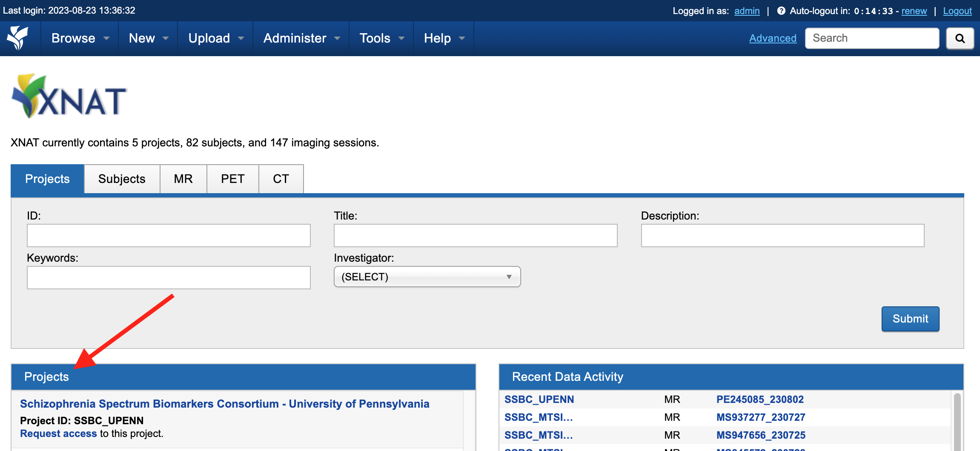
Task: Click the Logout link
Action: pyautogui.click(x=957, y=11)
